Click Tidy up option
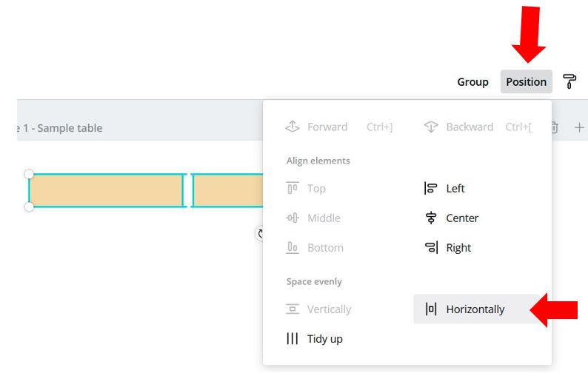 click(314, 338)
